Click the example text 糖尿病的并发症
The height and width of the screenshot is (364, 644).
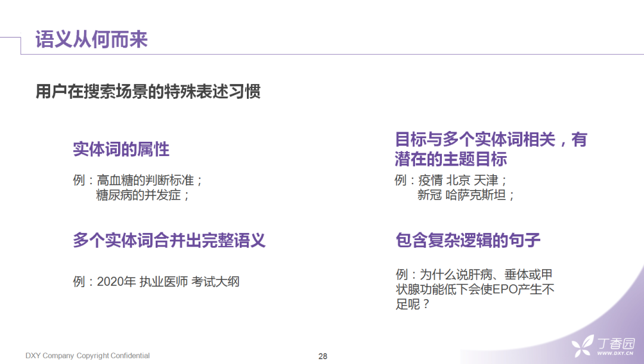click(x=138, y=195)
